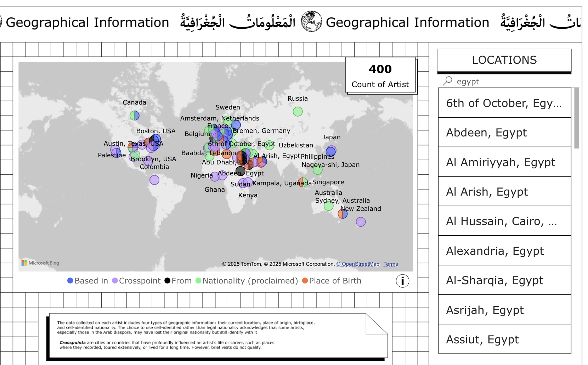Select 'Assiut, Egypt' location
588x365 pixels.
coord(504,339)
